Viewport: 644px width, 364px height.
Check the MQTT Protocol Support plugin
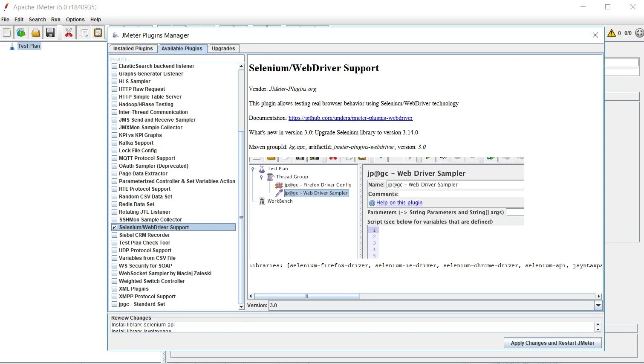coord(114,158)
